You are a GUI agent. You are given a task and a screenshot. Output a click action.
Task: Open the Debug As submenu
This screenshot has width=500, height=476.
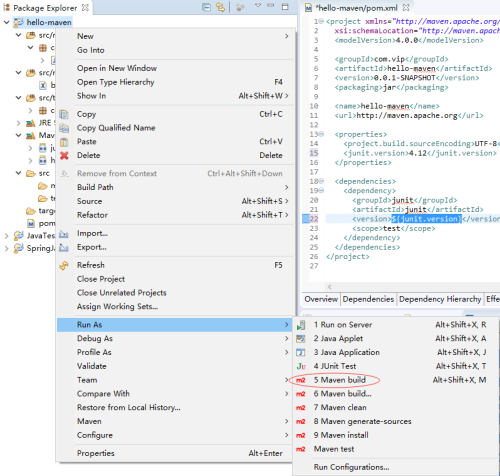point(175,339)
